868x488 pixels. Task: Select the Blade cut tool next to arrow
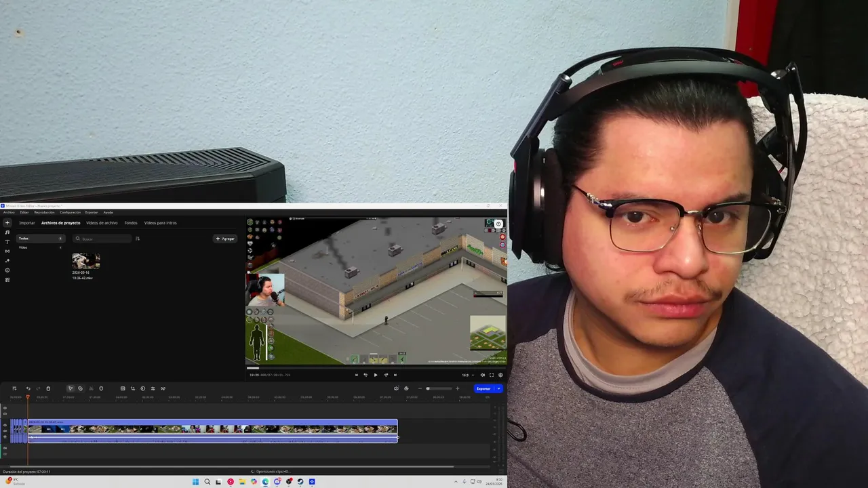80,388
